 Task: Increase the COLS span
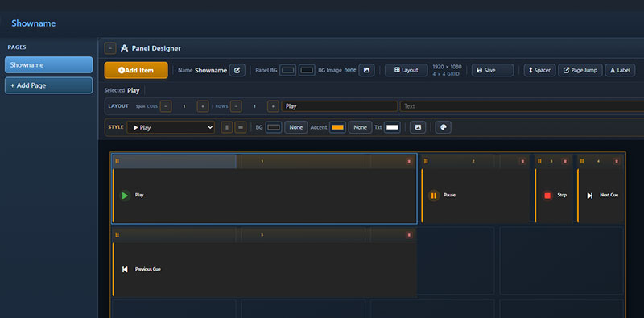203,106
